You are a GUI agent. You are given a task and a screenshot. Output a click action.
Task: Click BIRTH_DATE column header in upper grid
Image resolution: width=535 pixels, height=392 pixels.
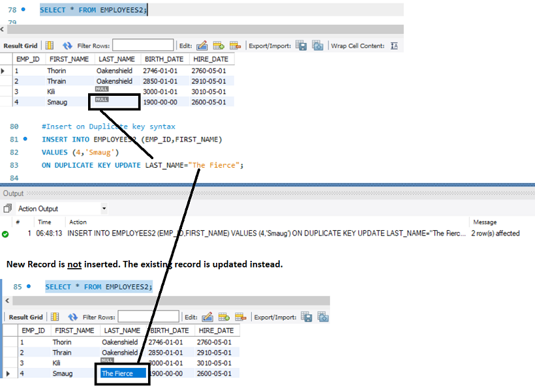(x=164, y=59)
